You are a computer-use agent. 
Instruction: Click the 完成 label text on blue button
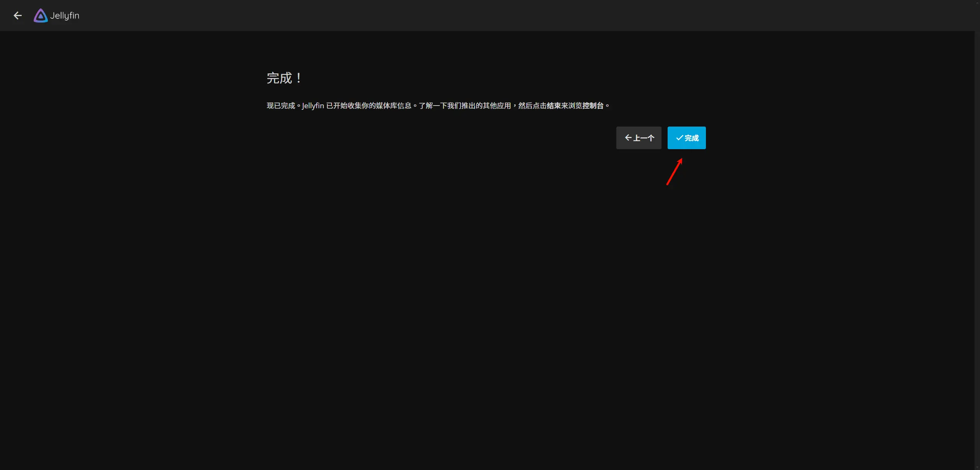691,138
